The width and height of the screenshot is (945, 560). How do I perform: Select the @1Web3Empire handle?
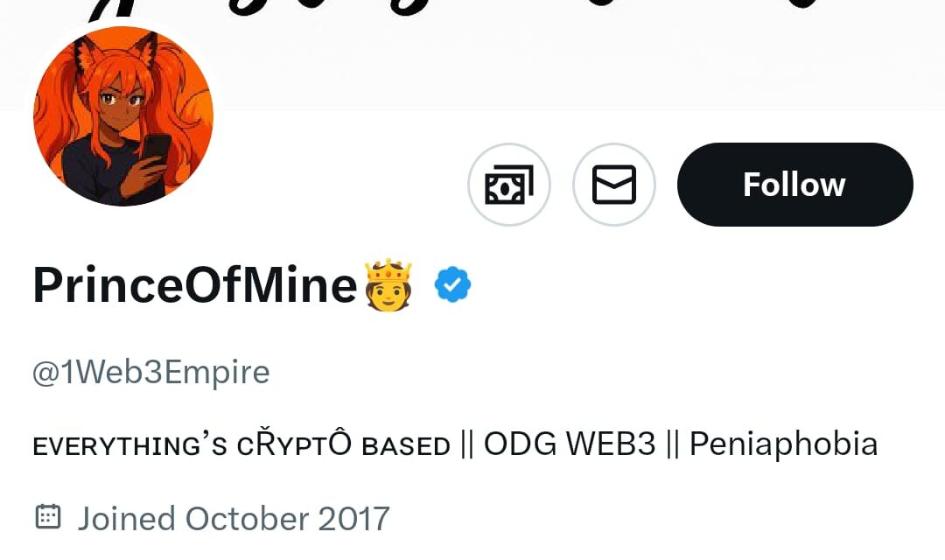pos(150,371)
